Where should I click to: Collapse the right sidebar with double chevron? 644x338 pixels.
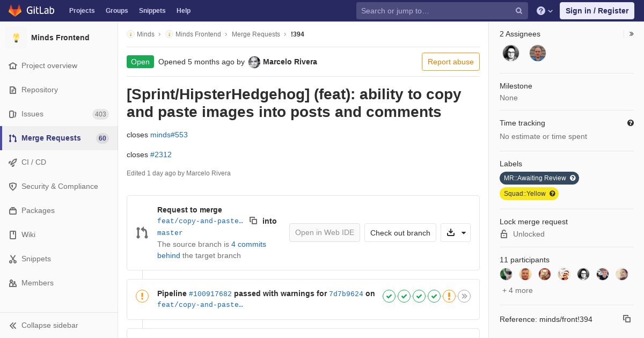click(x=632, y=34)
